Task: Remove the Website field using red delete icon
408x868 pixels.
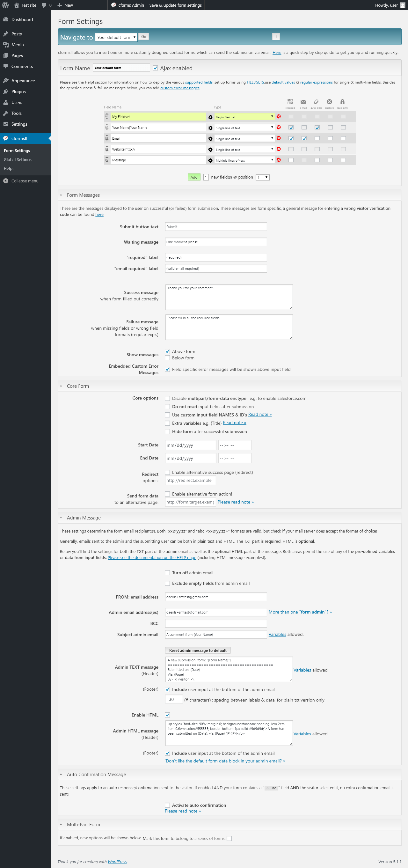Action: pyautogui.click(x=279, y=149)
